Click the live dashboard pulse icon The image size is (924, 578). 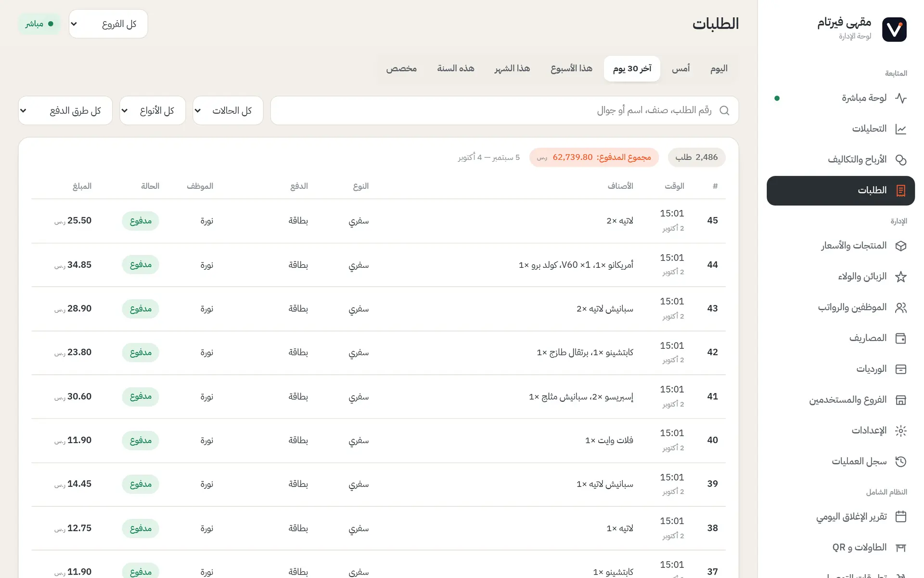click(x=900, y=98)
